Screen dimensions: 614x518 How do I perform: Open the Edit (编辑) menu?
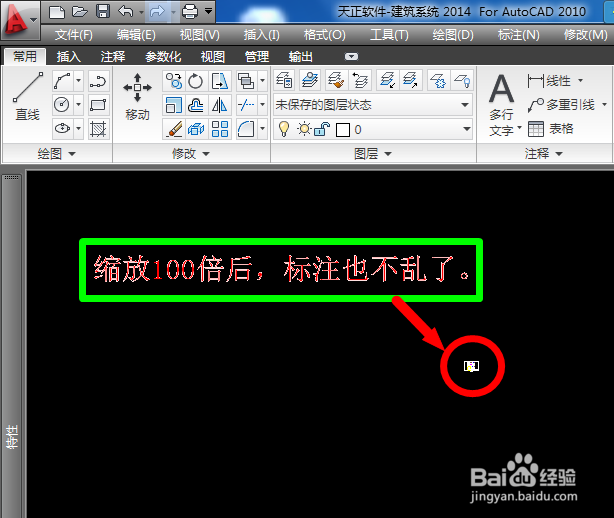[x=136, y=35]
